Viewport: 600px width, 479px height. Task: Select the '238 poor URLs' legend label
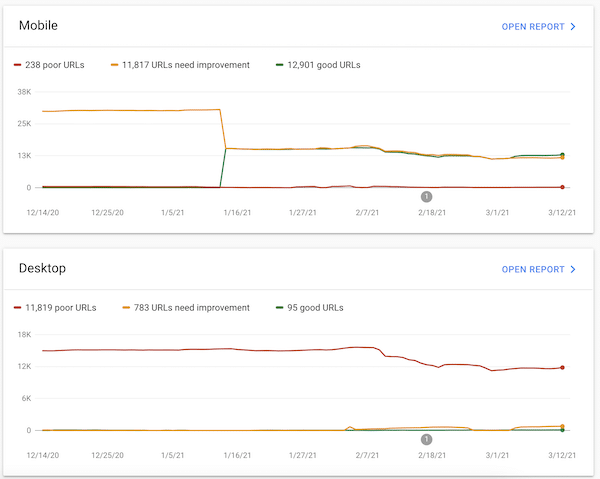pyautogui.click(x=55, y=65)
